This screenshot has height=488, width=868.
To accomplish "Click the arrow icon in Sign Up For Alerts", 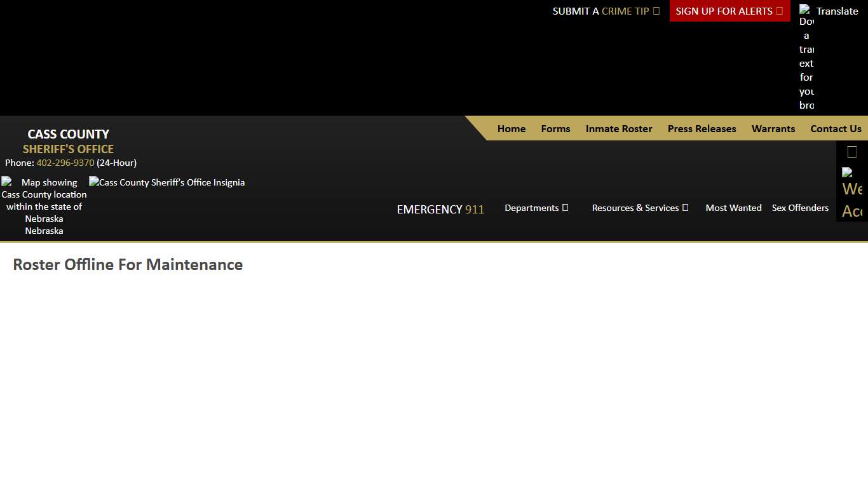I will 780,11.
